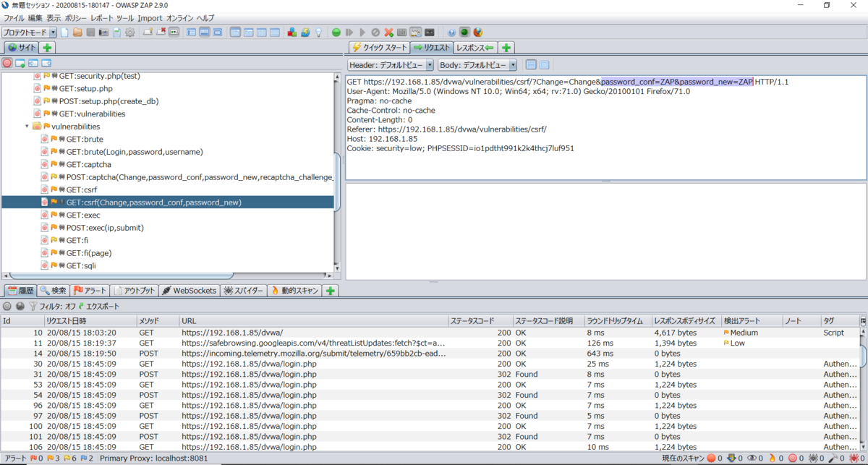This screenshot has height=465, width=868.
Task: Click the expand-tabs full layout toolbar icon
Action: pyautogui.click(x=218, y=33)
